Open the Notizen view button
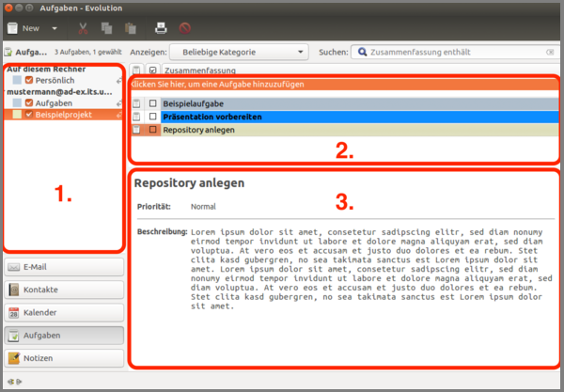The width and height of the screenshot is (564, 392). click(x=63, y=357)
